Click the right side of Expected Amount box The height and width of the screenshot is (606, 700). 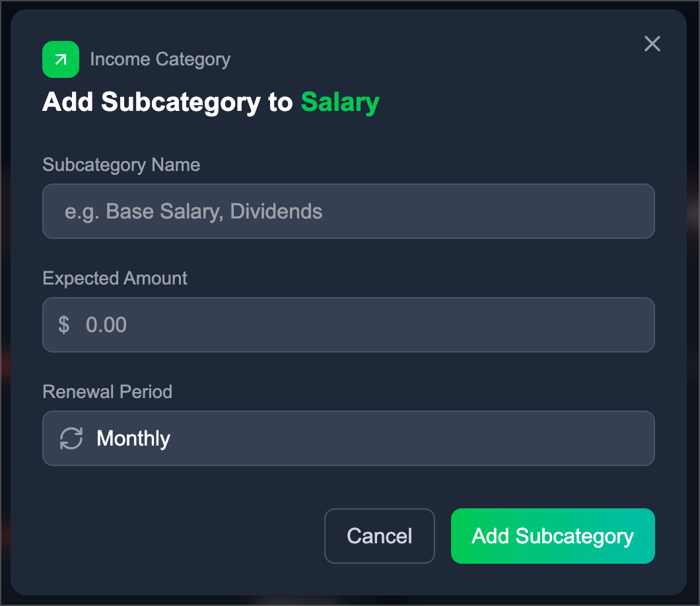tap(625, 325)
